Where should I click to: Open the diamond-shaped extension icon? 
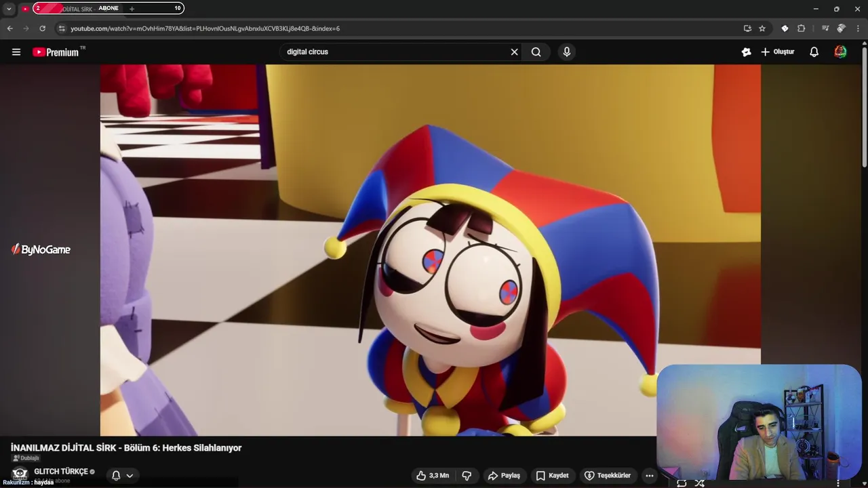pos(785,28)
